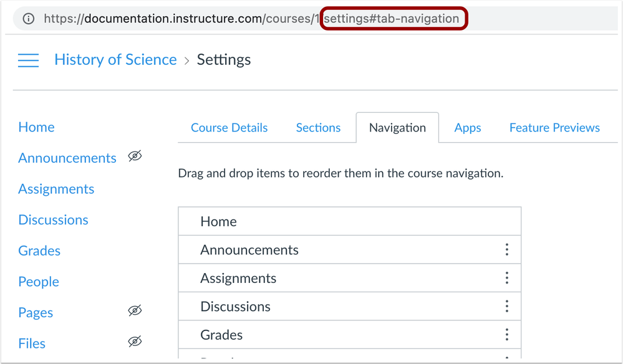Screen dimensions: 623x364
Task: Open options menu for Assignments row
Action: click(x=506, y=278)
